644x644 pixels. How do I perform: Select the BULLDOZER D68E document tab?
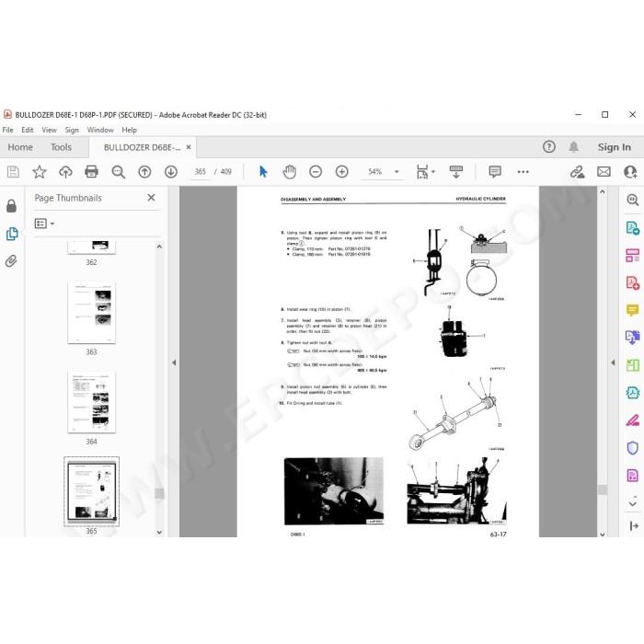point(142,147)
